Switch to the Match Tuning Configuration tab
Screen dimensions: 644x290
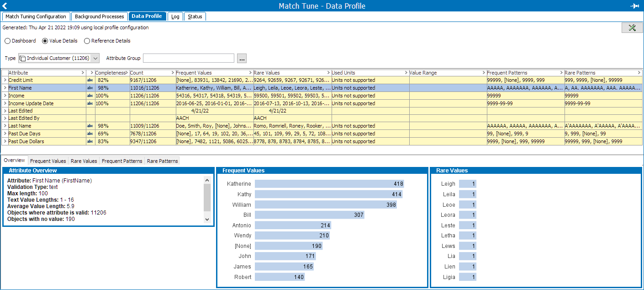pyautogui.click(x=36, y=16)
